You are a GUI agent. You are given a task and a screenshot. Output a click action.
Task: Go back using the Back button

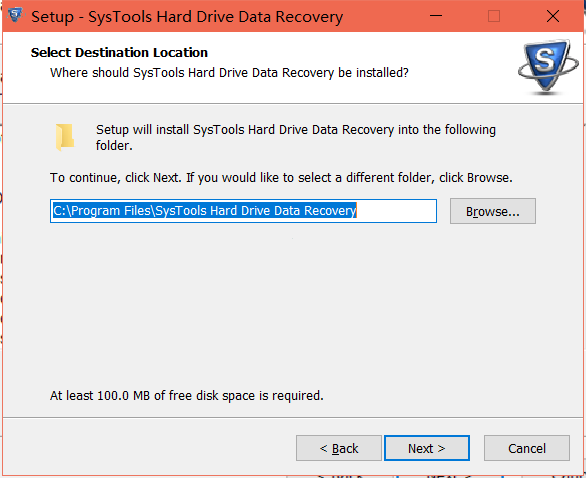(x=339, y=448)
